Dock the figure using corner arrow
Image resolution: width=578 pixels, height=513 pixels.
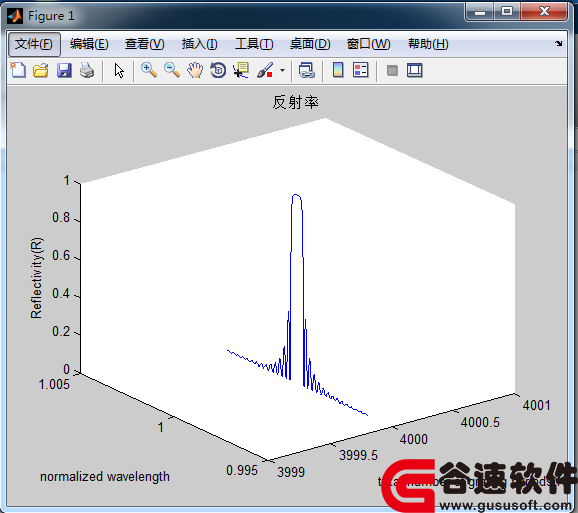point(558,43)
